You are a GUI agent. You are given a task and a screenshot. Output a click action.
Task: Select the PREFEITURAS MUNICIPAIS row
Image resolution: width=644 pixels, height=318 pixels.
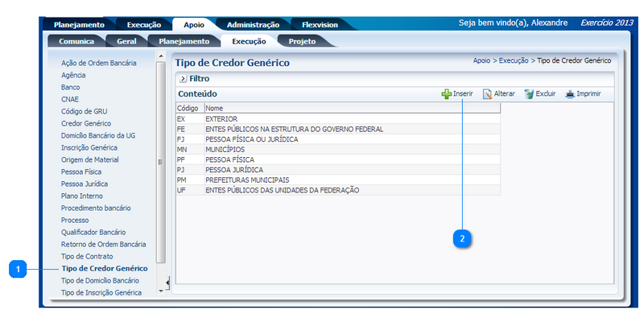(x=338, y=180)
